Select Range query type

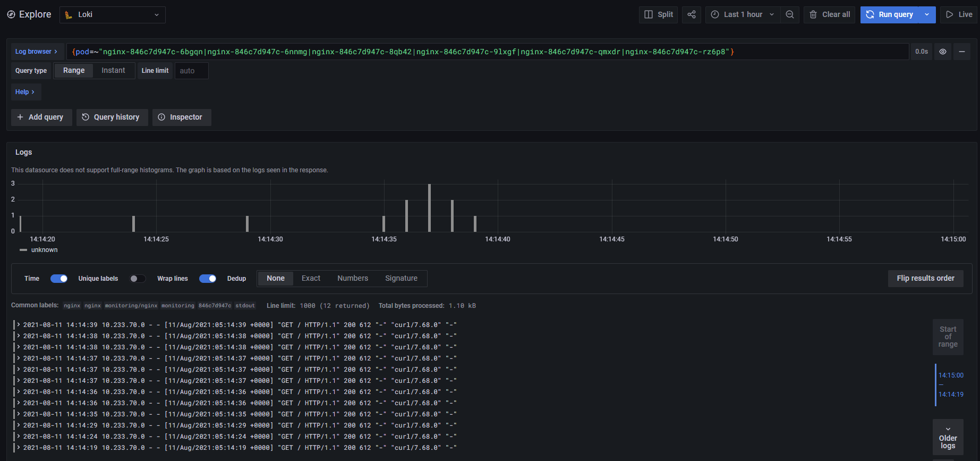(74, 70)
